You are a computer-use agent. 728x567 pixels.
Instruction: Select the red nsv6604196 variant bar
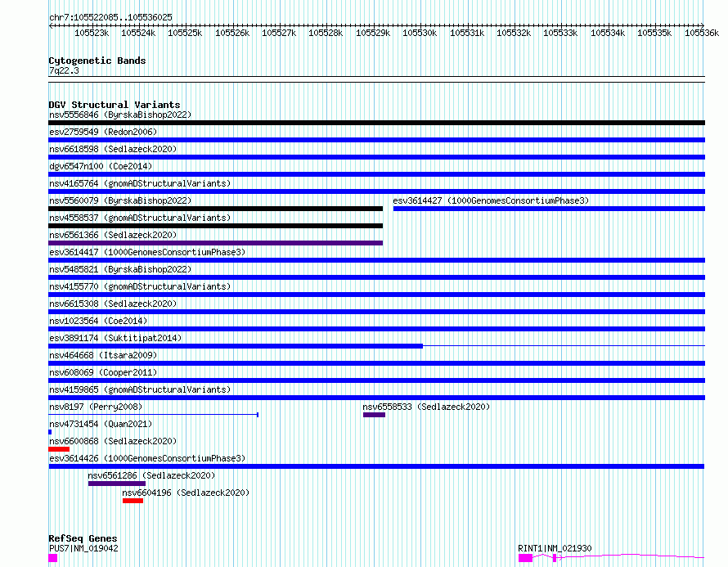(x=133, y=501)
